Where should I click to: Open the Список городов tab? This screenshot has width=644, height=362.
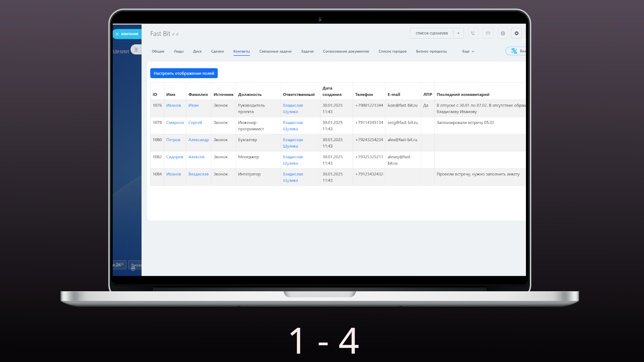392,51
